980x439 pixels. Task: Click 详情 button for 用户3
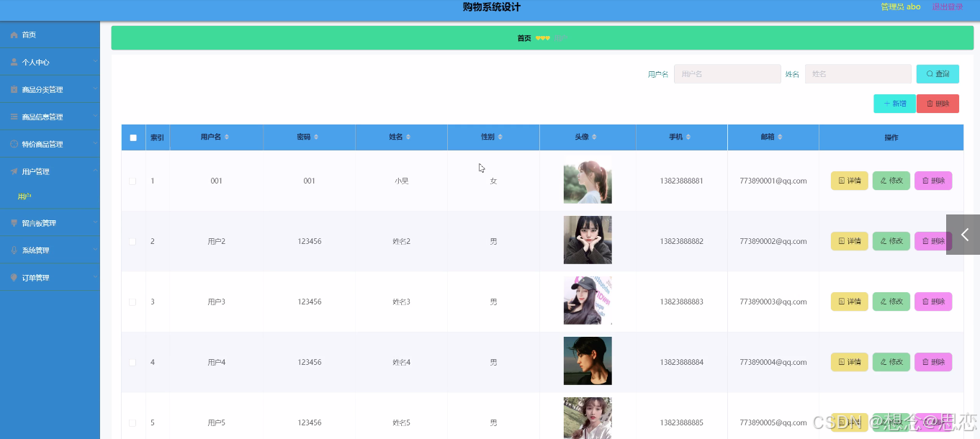click(x=850, y=302)
